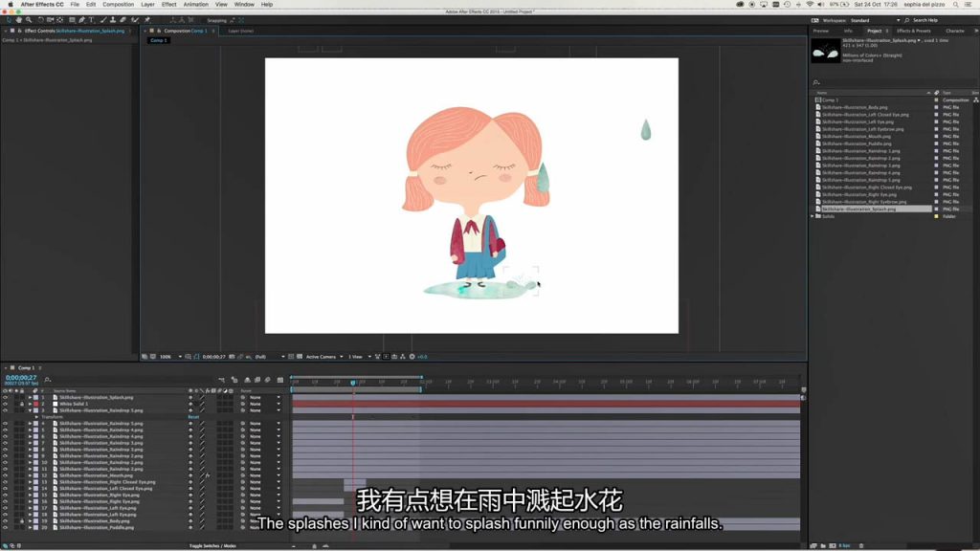
Task: Select the Eraser tool
Action: [123, 20]
